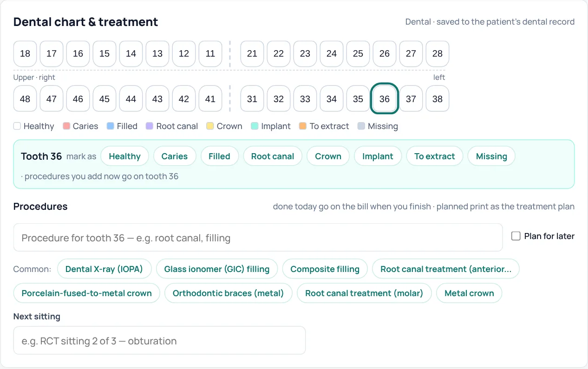Screen dimensions: 588x369
Task: Mark tooth 36 as Missing chip
Action: (491, 156)
